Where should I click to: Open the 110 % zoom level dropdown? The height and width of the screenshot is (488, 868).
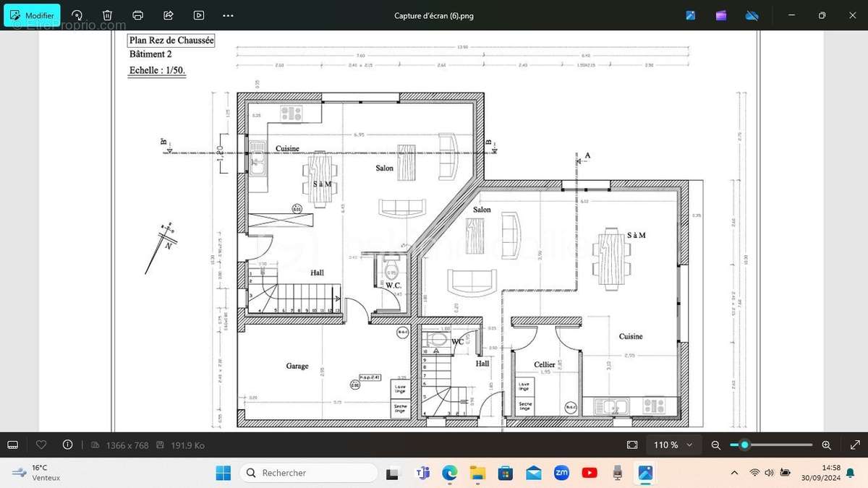(673, 445)
